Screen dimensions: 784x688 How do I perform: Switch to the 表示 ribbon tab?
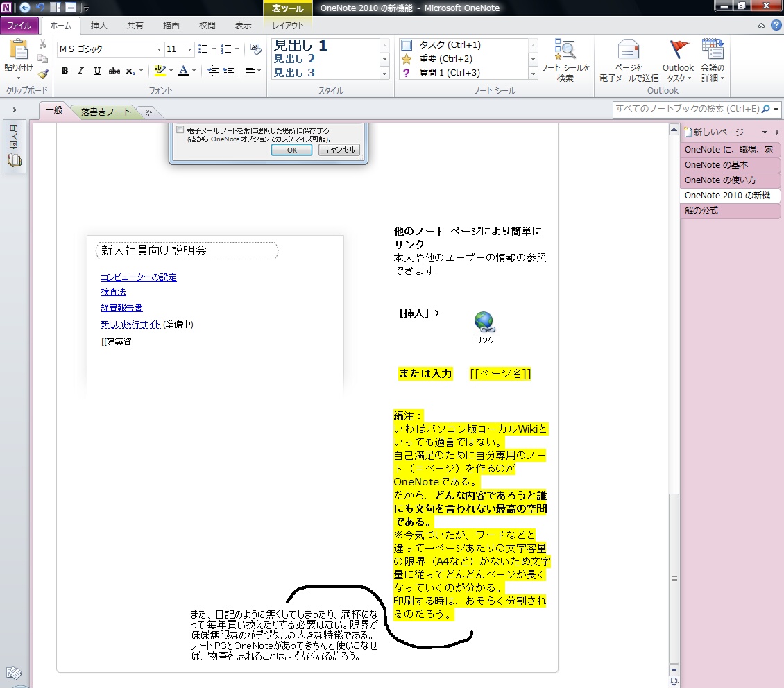pyautogui.click(x=243, y=26)
